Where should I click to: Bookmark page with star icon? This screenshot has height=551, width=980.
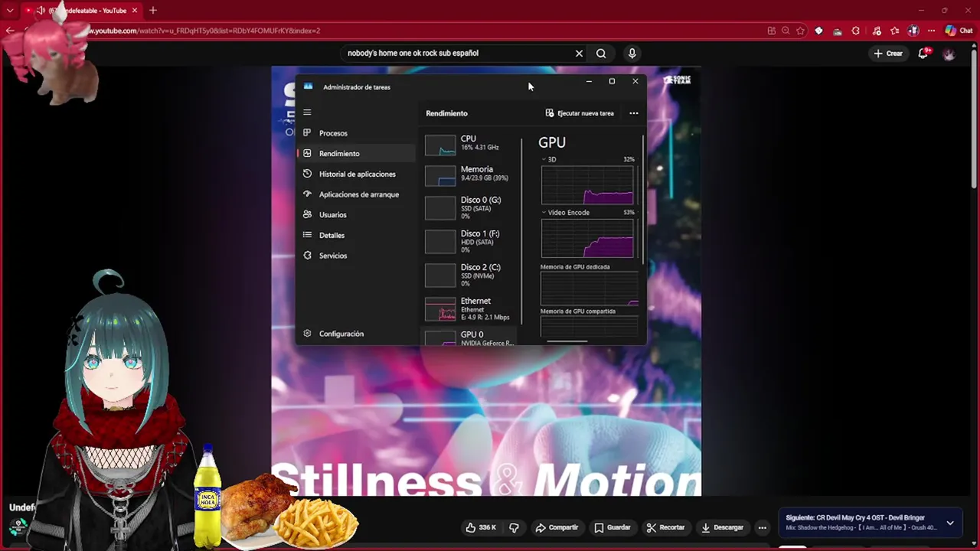(801, 31)
